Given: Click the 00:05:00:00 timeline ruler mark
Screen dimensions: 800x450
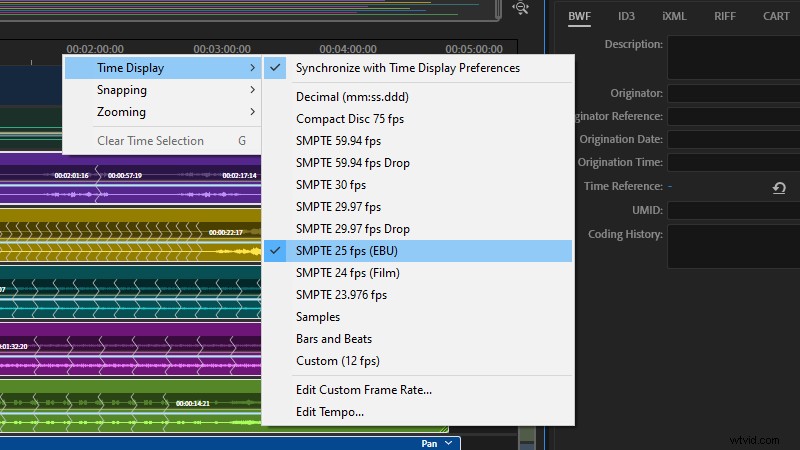Looking at the screenshot, I should click(x=474, y=49).
